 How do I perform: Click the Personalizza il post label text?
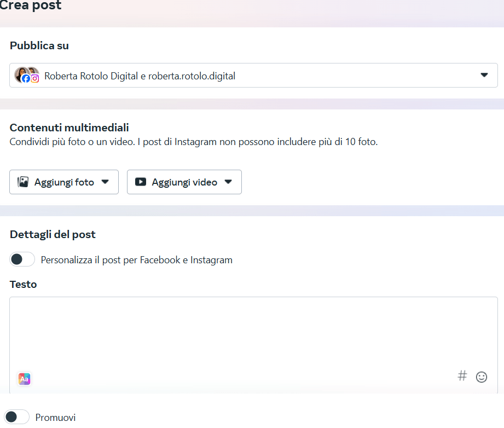(136, 260)
